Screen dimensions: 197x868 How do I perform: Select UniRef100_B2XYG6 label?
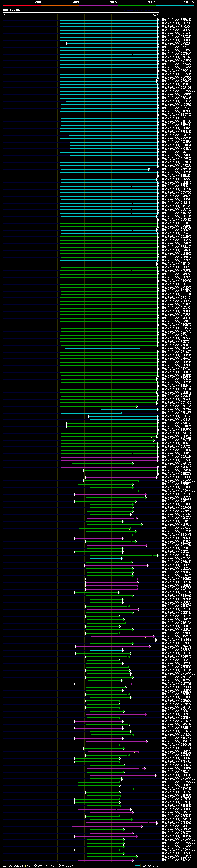176,416
